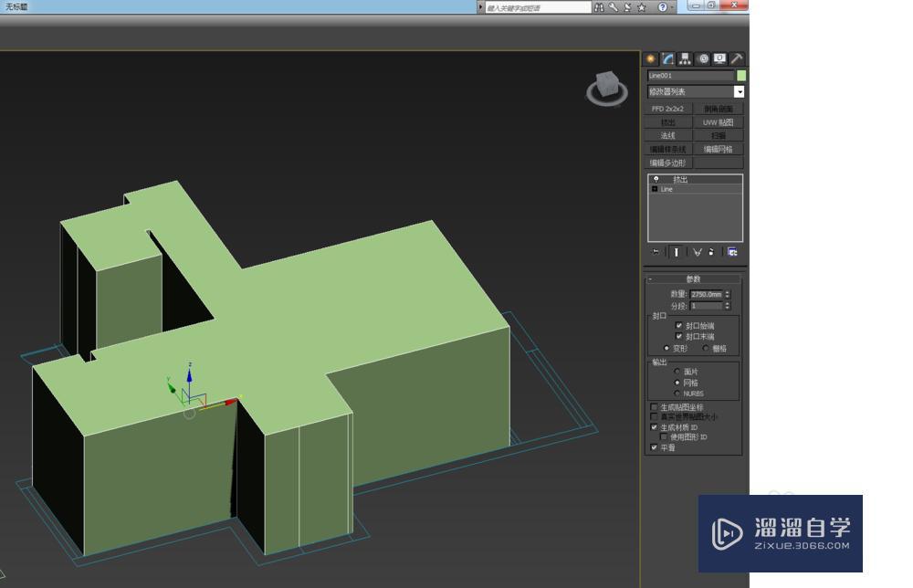The height and width of the screenshot is (588, 913).
Task: Toggle the 生成材质 ID checkbox
Action: pos(654,426)
